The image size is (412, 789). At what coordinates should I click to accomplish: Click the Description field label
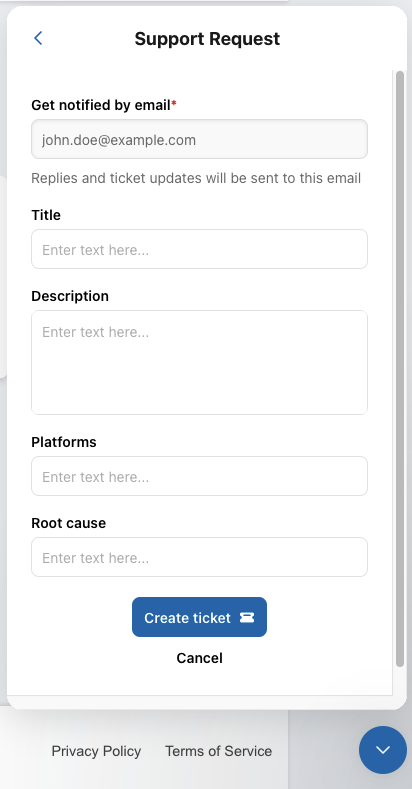pos(70,296)
